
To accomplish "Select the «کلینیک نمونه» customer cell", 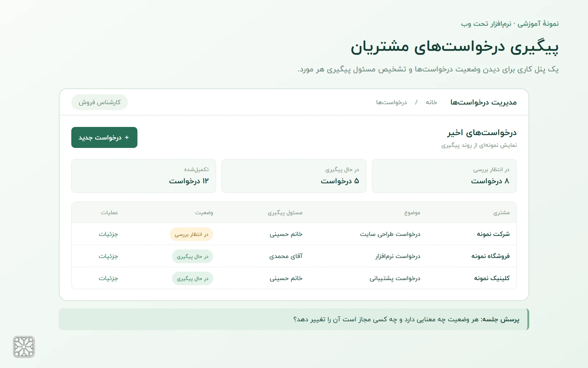I will click(x=492, y=278).
